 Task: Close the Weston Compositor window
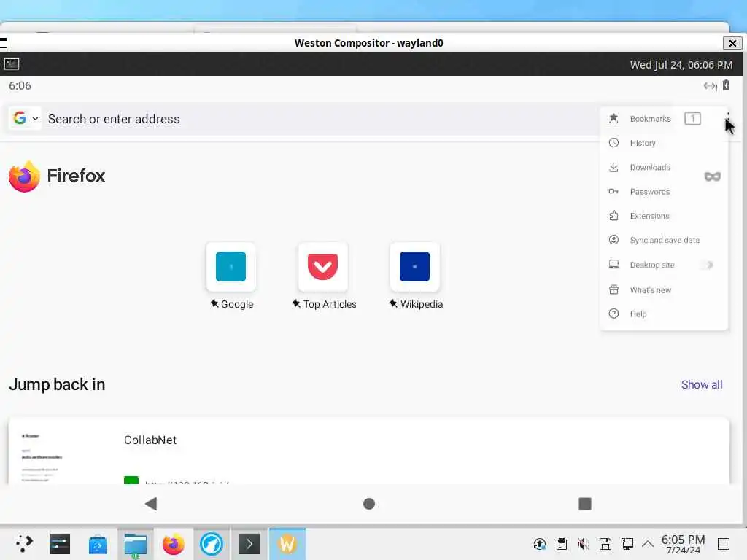732,43
